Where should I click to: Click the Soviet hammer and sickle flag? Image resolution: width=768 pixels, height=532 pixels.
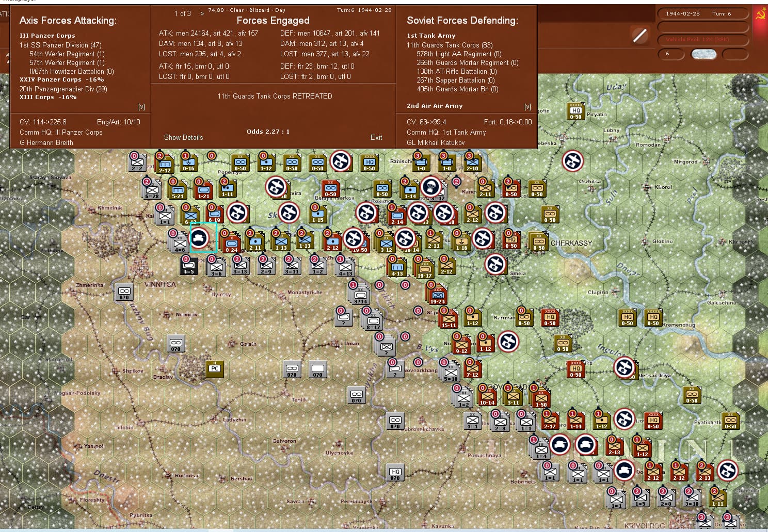point(760,14)
